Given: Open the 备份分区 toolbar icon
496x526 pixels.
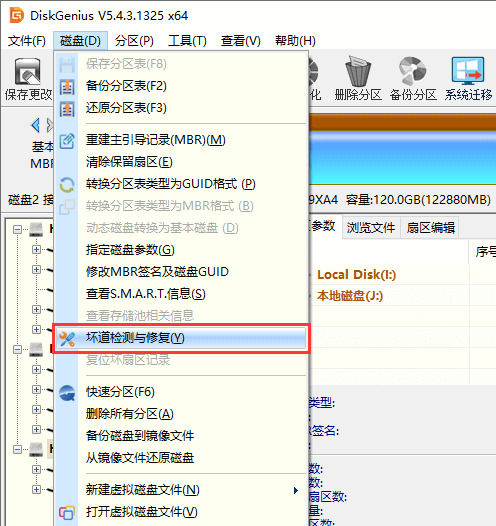Looking at the screenshot, I should (x=413, y=71).
